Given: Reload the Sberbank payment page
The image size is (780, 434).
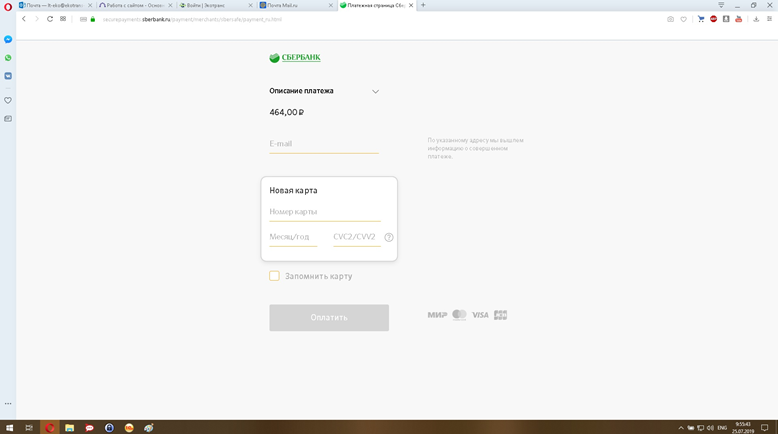Looking at the screenshot, I should pos(50,19).
